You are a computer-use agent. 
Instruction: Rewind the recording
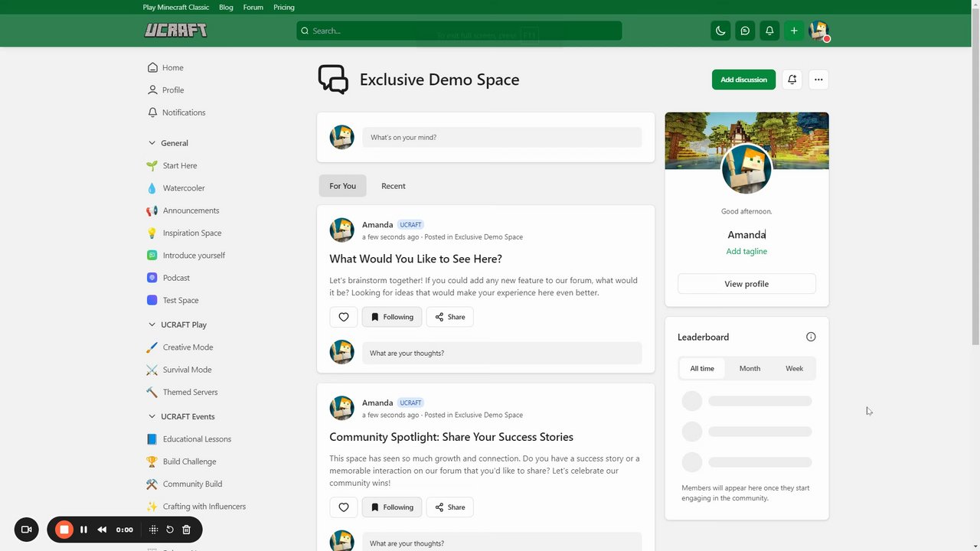click(x=102, y=530)
